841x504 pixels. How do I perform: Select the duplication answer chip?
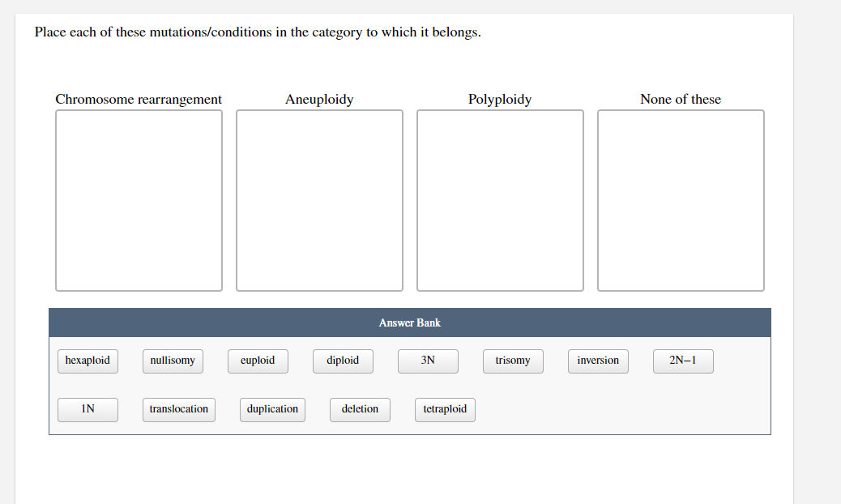click(x=272, y=410)
